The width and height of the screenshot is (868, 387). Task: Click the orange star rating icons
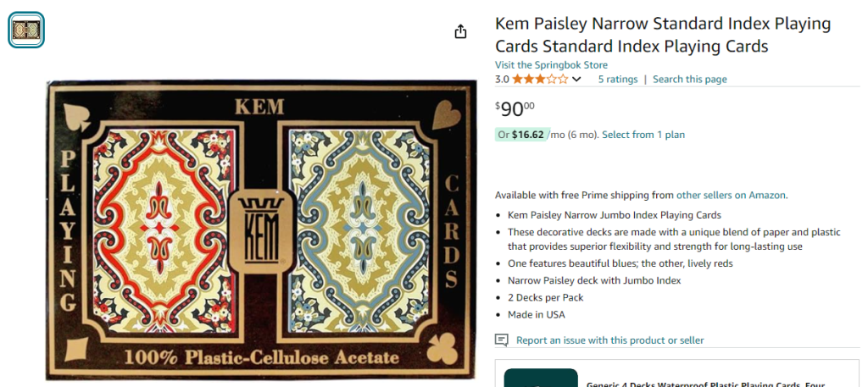click(540, 80)
